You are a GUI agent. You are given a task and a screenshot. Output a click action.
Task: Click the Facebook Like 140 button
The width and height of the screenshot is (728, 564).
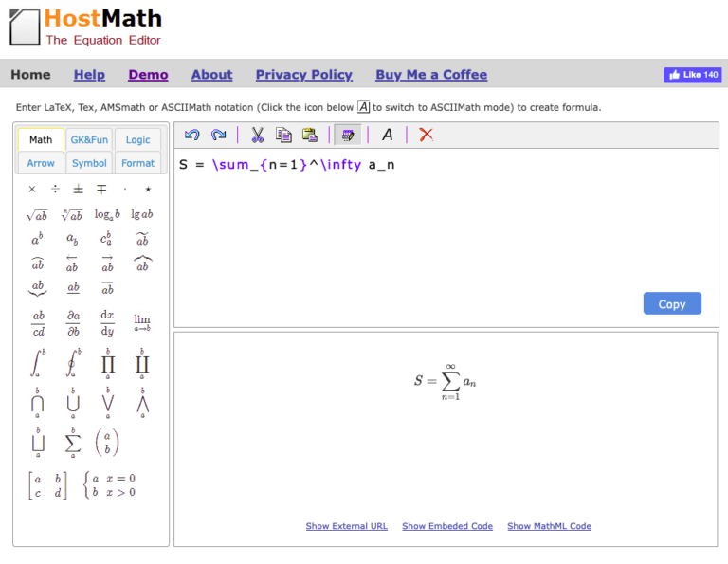[692, 74]
